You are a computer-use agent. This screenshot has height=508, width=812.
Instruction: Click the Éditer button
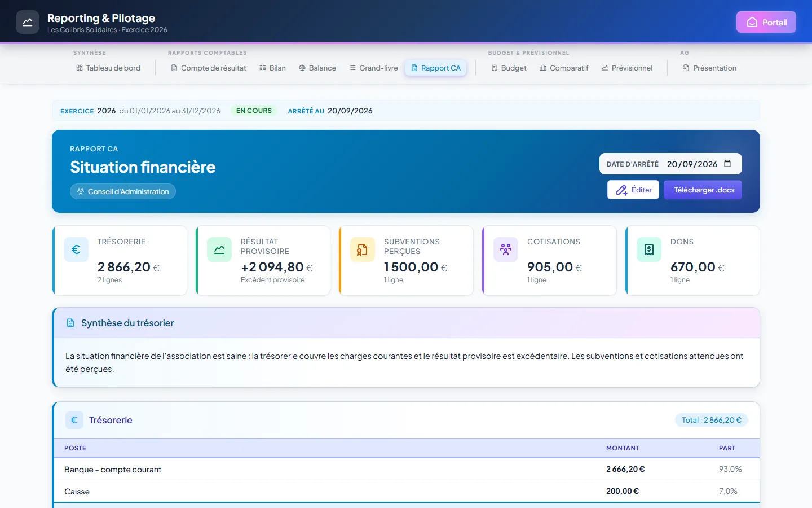(633, 190)
